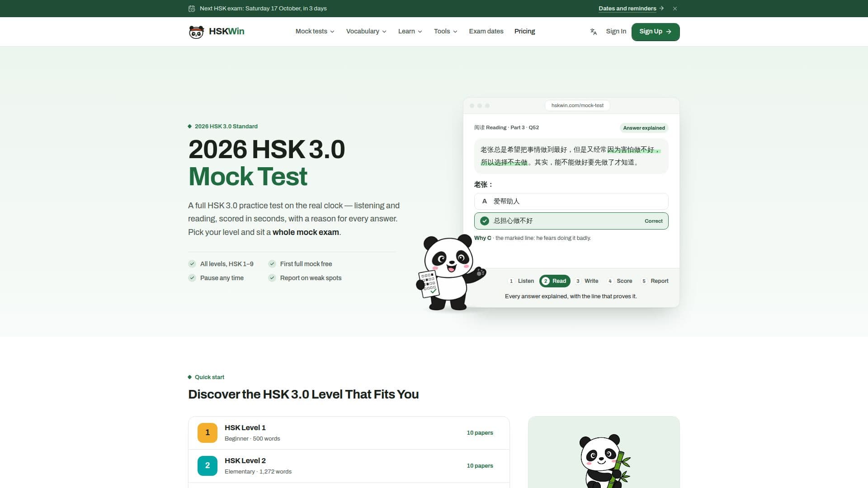Click Sign In link
The height and width of the screenshot is (488, 868).
coord(616,31)
